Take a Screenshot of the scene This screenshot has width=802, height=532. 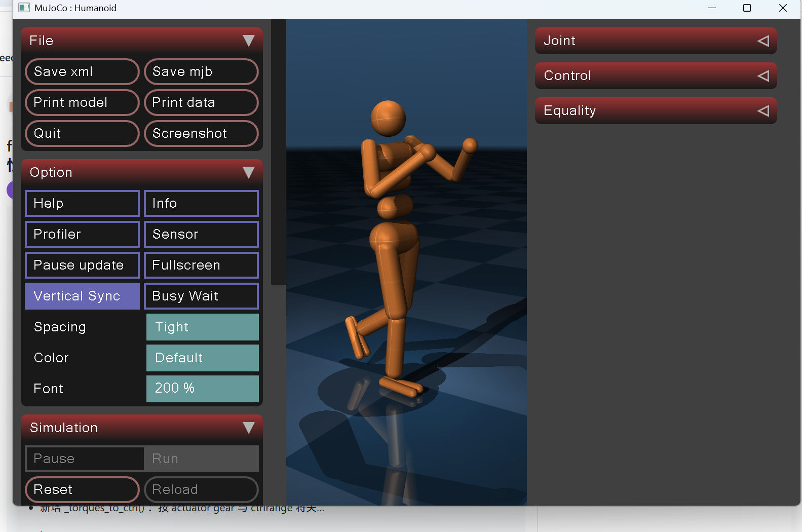pos(201,133)
